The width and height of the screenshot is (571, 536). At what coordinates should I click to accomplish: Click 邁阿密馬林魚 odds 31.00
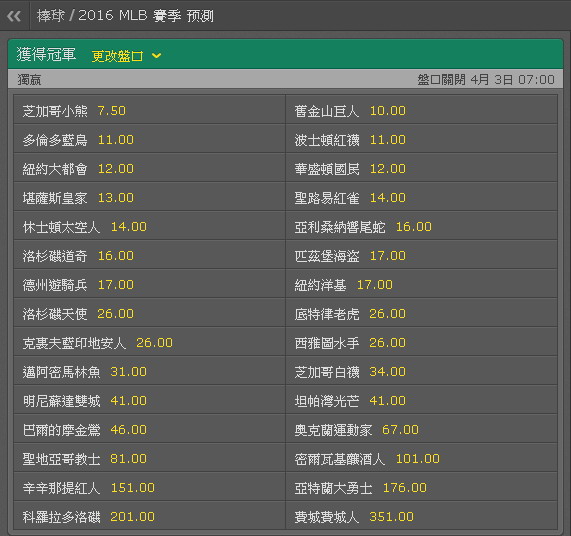[x=149, y=371]
